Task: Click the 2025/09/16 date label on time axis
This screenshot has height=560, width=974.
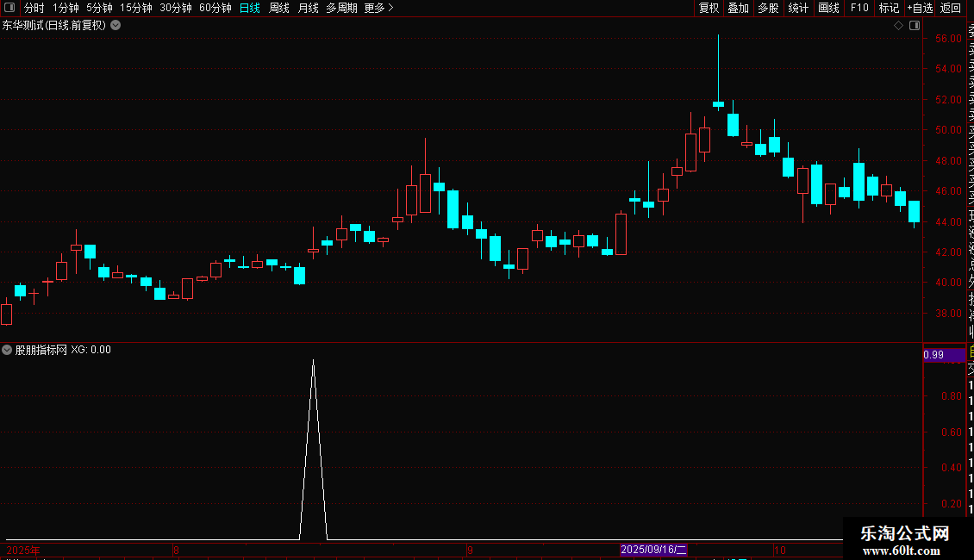Action: pos(653,550)
